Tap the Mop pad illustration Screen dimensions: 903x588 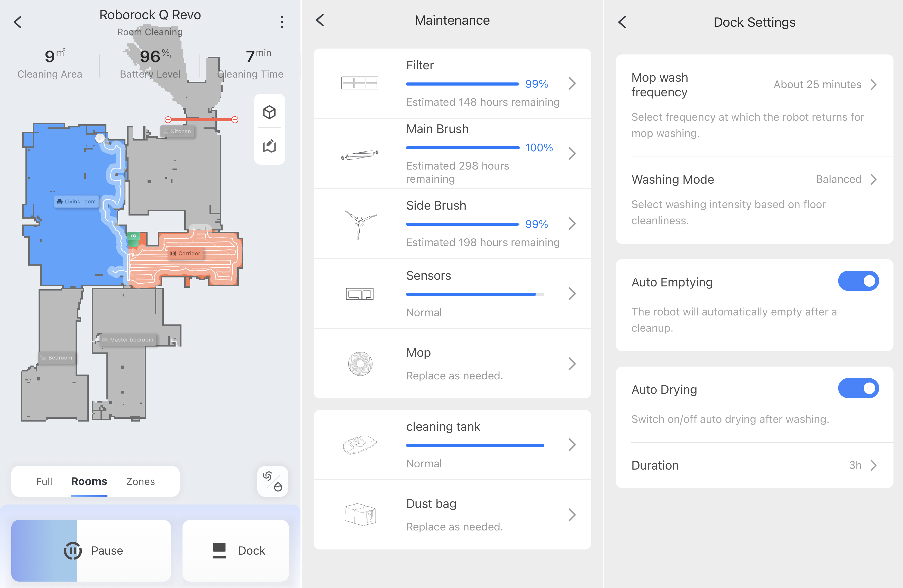point(360,363)
